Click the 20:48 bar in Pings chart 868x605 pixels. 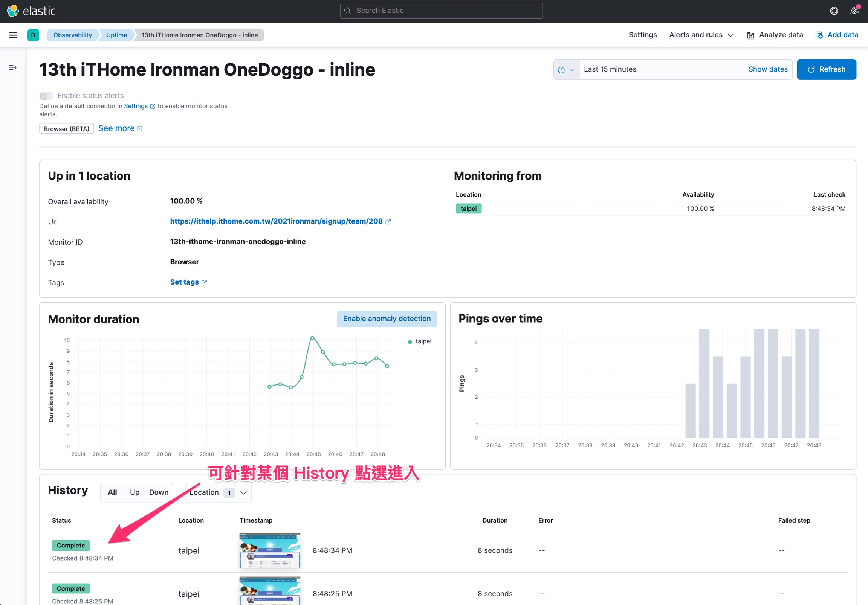click(x=814, y=384)
